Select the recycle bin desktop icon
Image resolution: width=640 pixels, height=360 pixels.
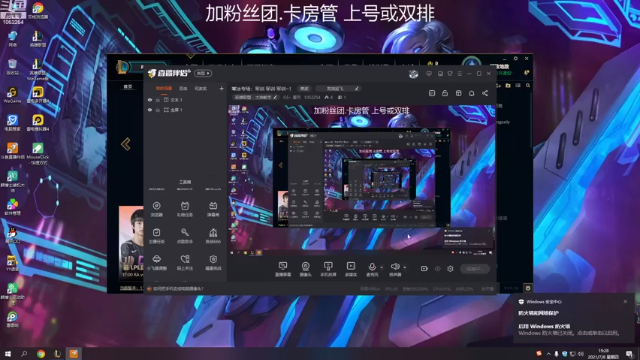click(12, 67)
